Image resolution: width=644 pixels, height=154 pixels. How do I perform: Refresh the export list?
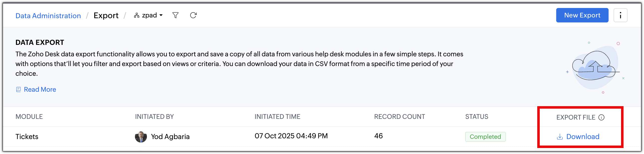click(x=193, y=15)
